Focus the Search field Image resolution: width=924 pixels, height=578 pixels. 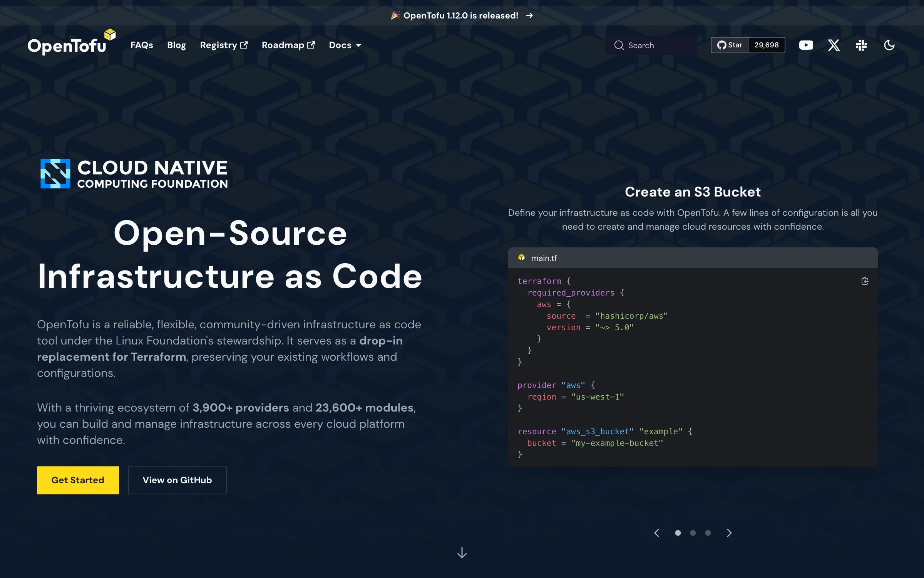pyautogui.click(x=651, y=45)
